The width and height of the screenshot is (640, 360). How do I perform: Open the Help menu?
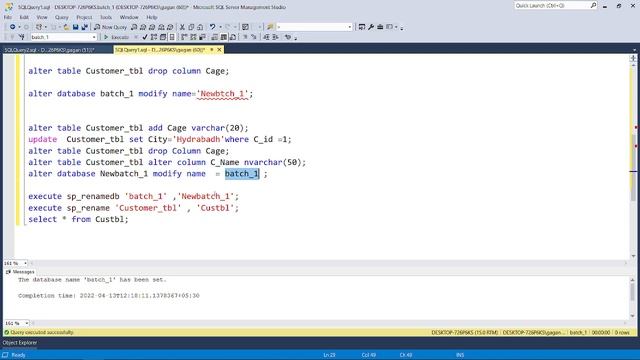tap(152, 17)
